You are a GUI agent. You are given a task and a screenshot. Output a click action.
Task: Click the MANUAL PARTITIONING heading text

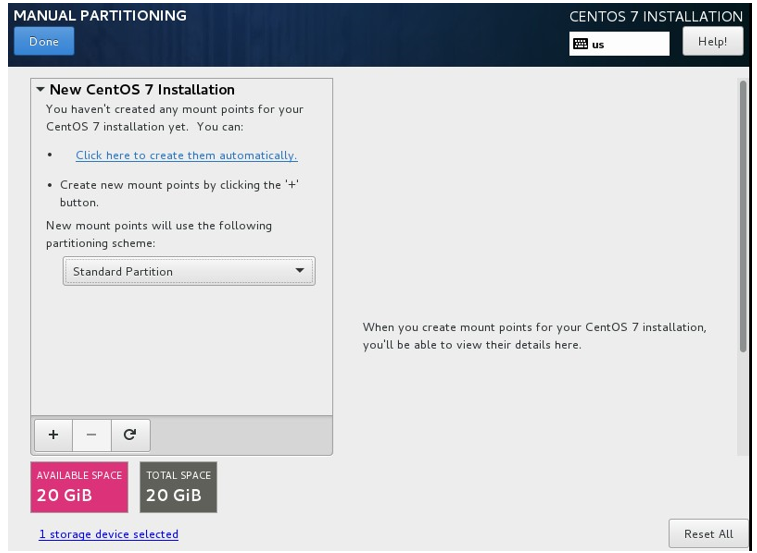(x=100, y=15)
